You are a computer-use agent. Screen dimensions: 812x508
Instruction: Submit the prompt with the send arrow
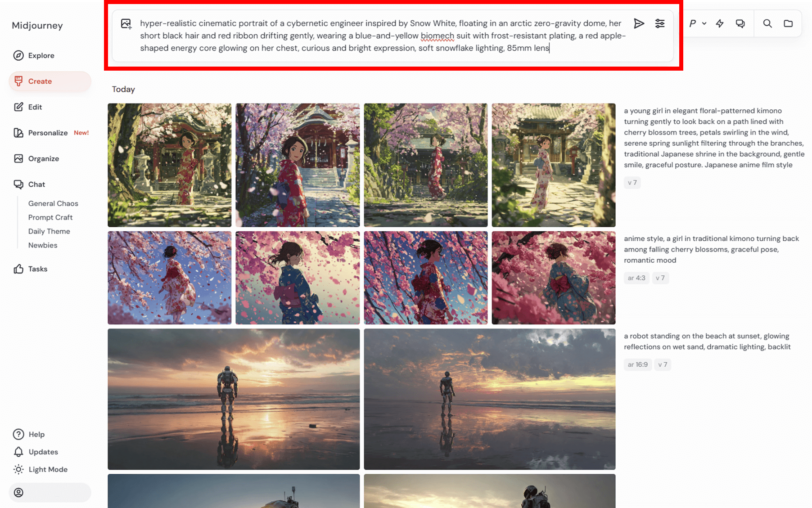(x=639, y=23)
